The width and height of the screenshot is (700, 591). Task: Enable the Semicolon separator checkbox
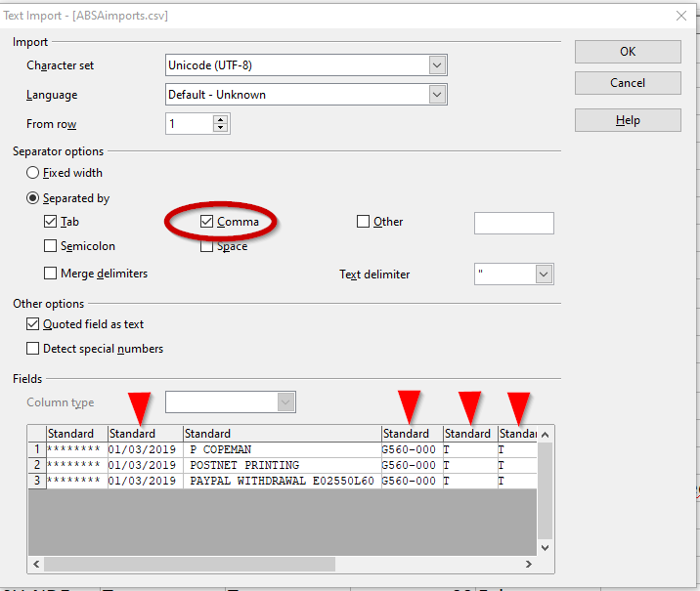pos(51,247)
